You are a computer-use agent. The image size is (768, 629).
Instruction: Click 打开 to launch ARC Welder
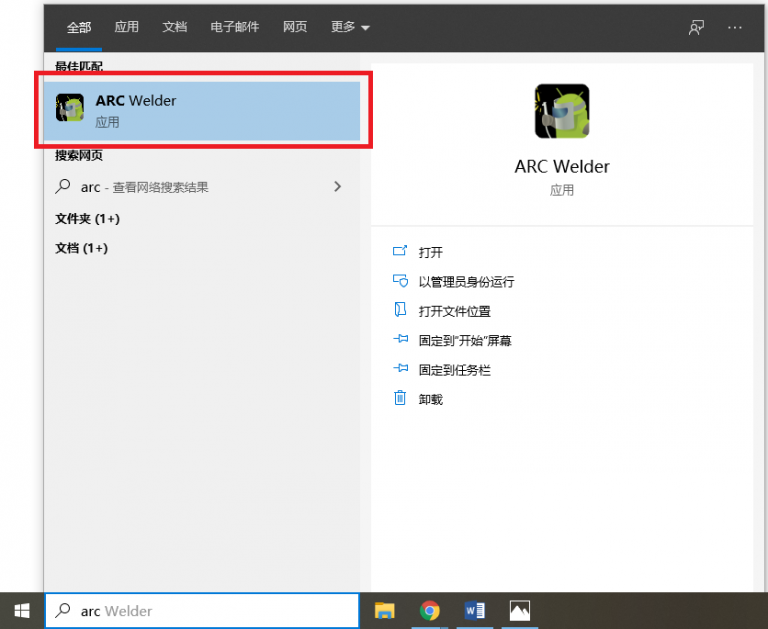430,252
